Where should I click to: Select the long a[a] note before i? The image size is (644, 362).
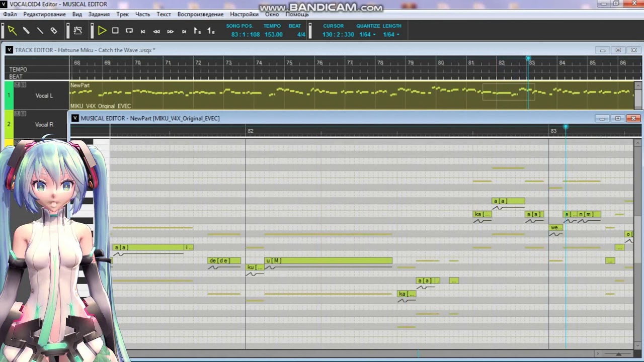tap(148, 247)
